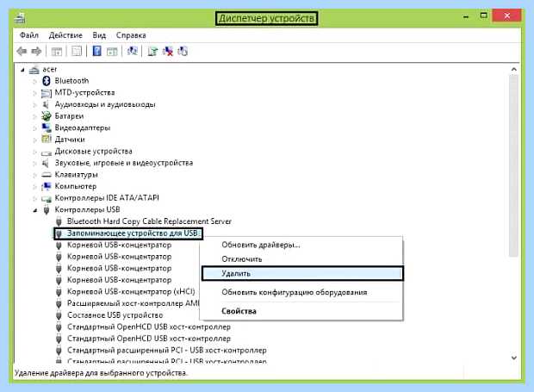Click the Scan for hardware changes icon
Screen dimensions: 534x392
coord(132,51)
